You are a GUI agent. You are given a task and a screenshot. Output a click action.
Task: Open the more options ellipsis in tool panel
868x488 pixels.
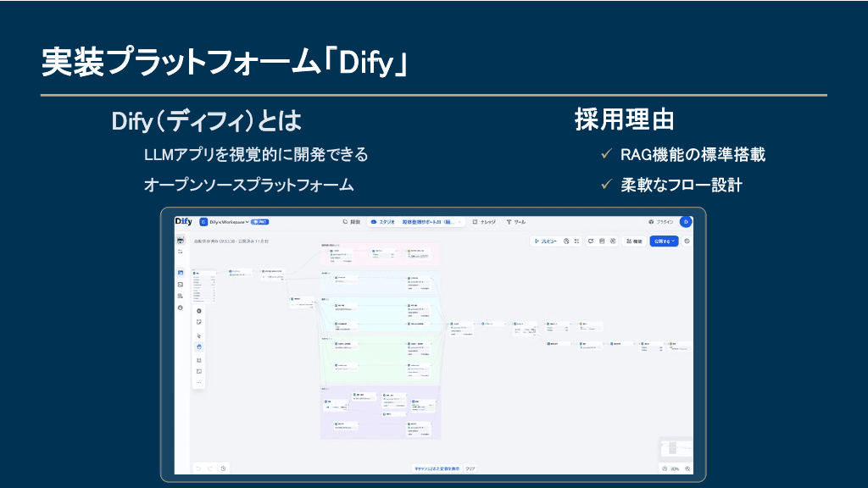198,382
